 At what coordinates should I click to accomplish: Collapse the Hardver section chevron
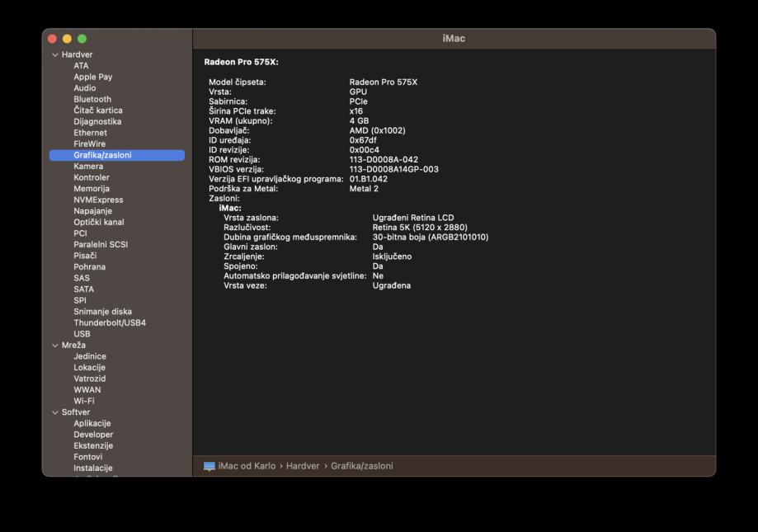tap(55, 55)
